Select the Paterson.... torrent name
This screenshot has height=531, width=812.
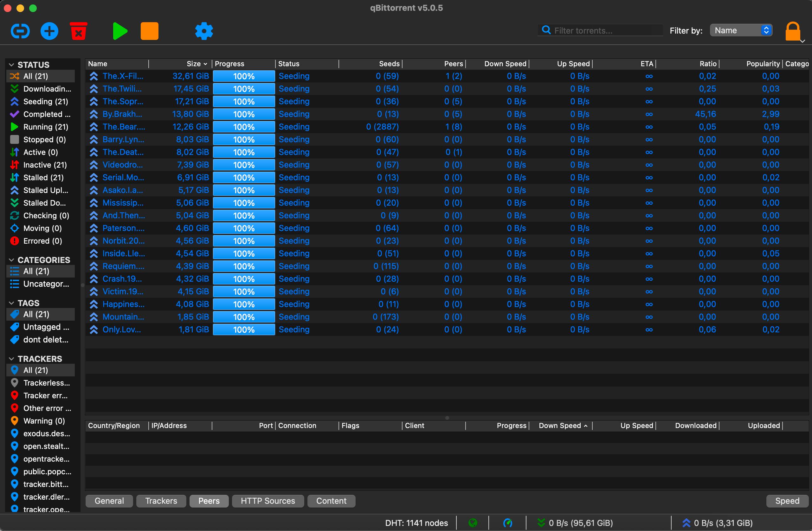[x=124, y=228]
